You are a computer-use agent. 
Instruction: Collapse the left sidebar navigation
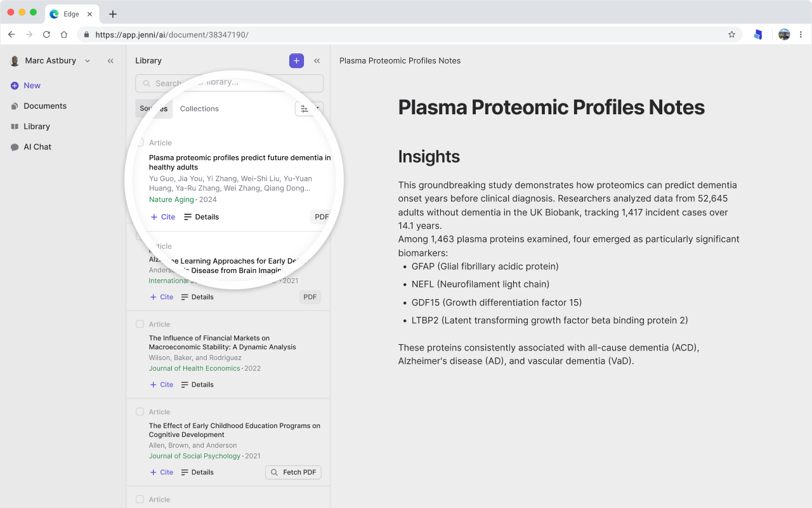110,61
